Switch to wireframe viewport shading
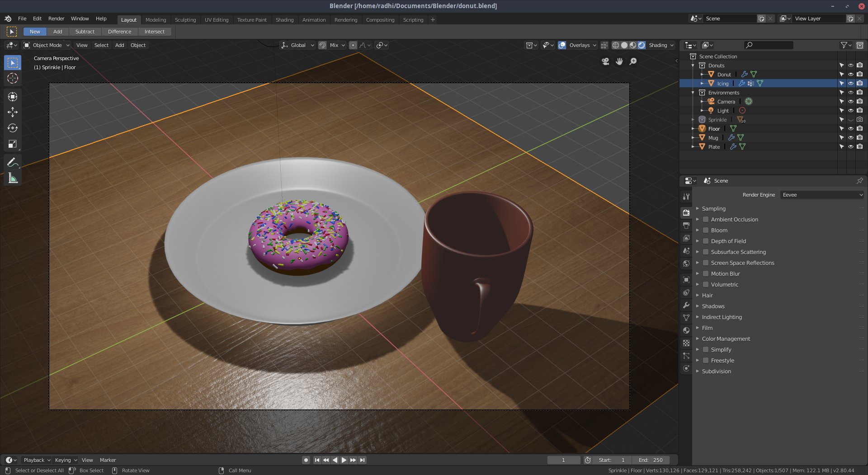The image size is (868, 475). [x=616, y=45]
